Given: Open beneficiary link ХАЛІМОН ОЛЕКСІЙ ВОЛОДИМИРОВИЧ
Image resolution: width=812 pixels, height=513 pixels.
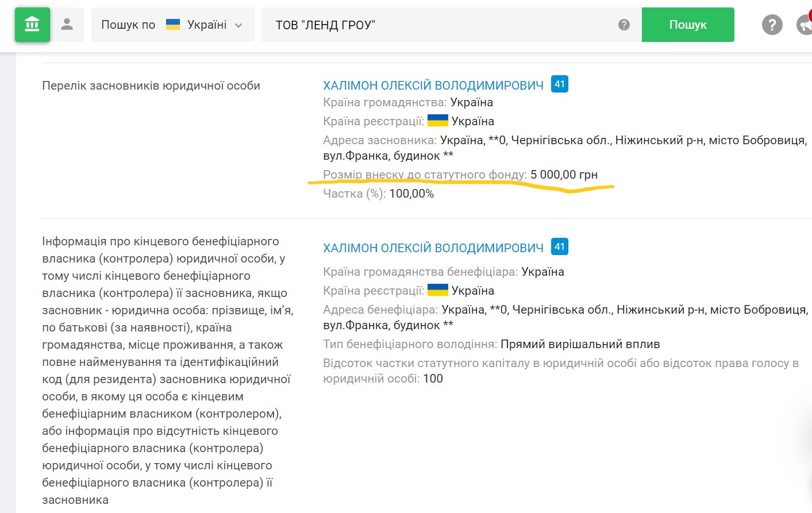Looking at the screenshot, I should point(433,248).
